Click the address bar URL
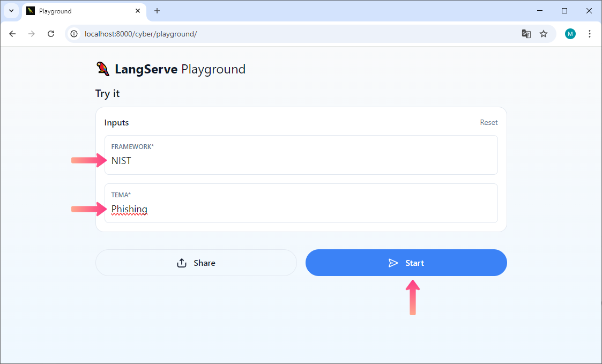This screenshot has width=602, height=364. coord(140,34)
